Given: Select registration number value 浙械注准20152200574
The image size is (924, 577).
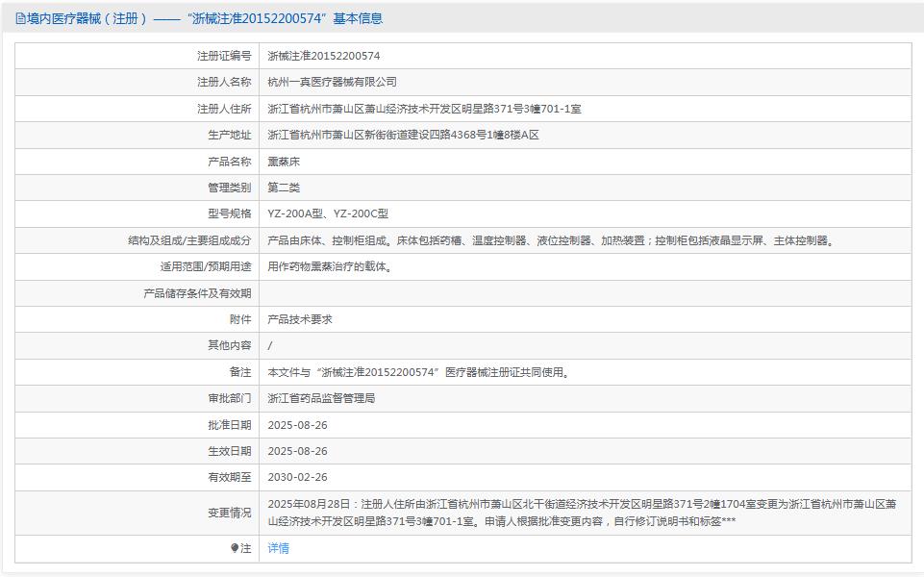Looking at the screenshot, I should (323, 56).
